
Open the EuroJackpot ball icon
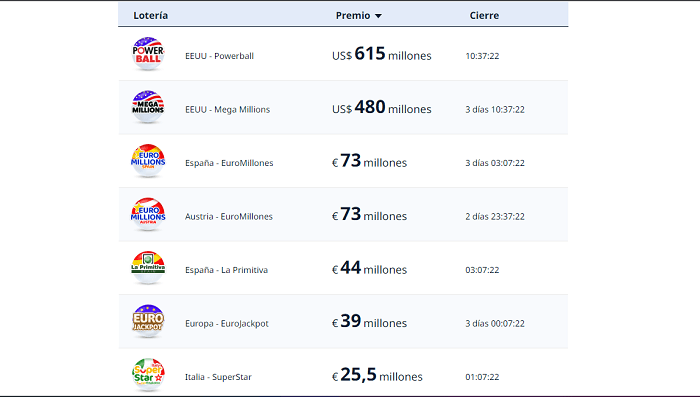coord(148,321)
